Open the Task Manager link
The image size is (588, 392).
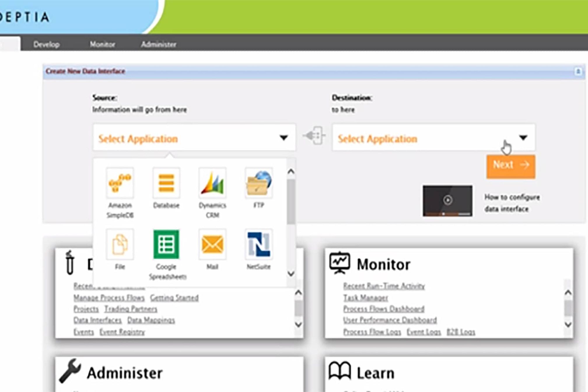365,298
